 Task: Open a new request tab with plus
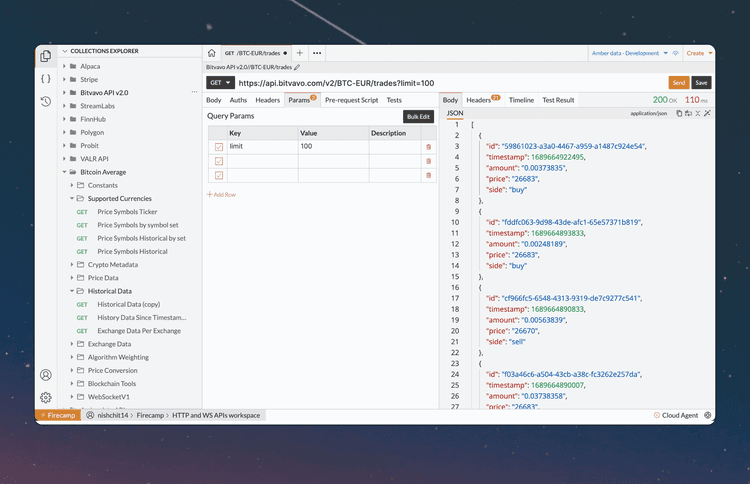[300, 52]
